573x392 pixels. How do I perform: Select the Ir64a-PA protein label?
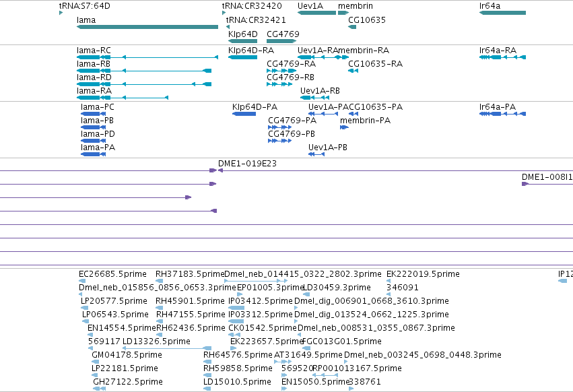(498, 107)
